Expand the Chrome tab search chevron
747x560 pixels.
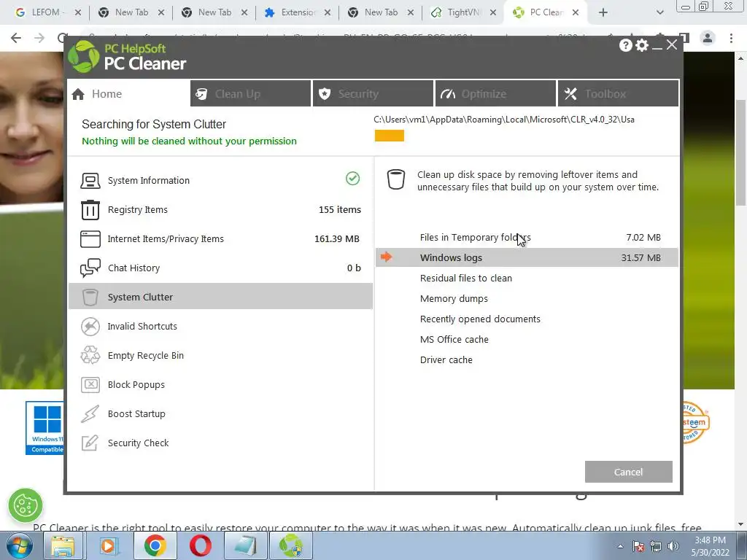659,12
